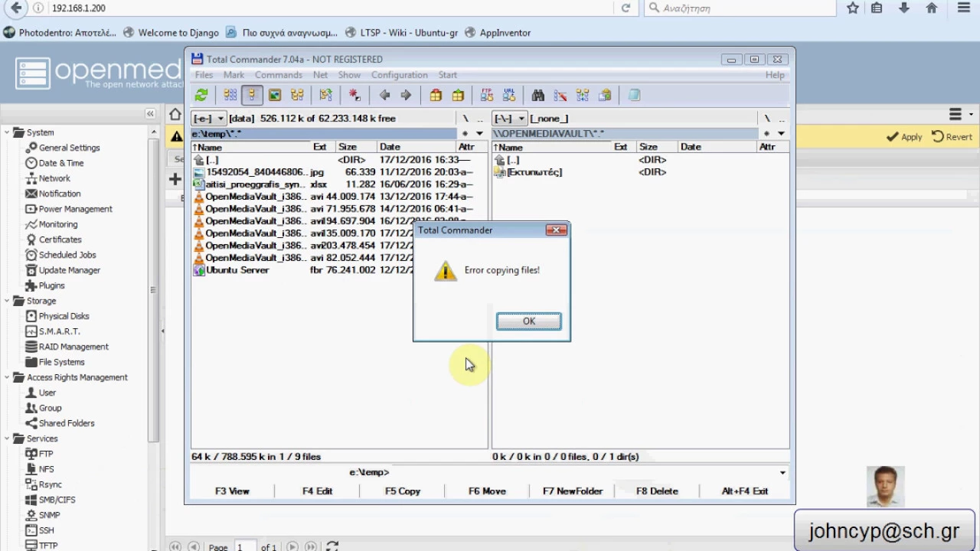Open left panel directory history arrow

(x=479, y=134)
